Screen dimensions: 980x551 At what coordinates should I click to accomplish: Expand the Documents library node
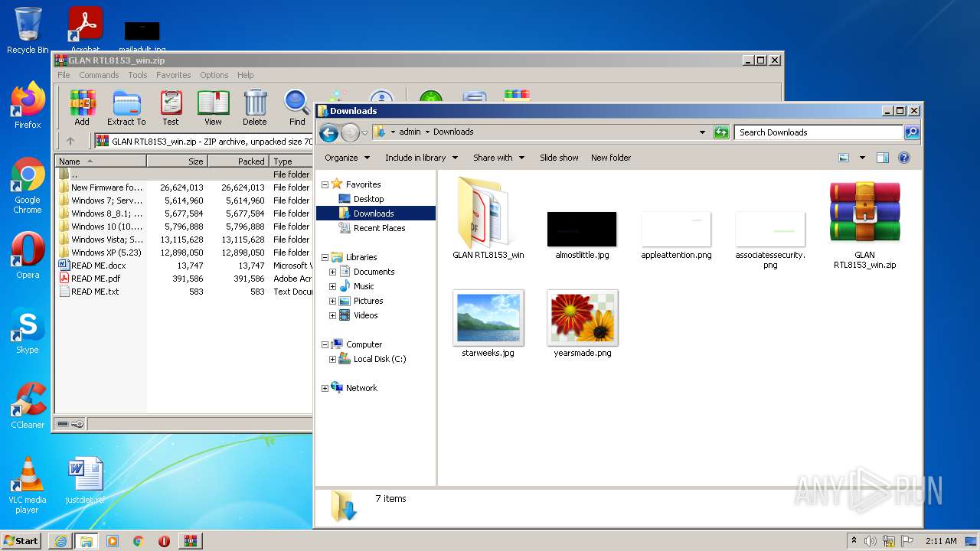tap(332, 272)
